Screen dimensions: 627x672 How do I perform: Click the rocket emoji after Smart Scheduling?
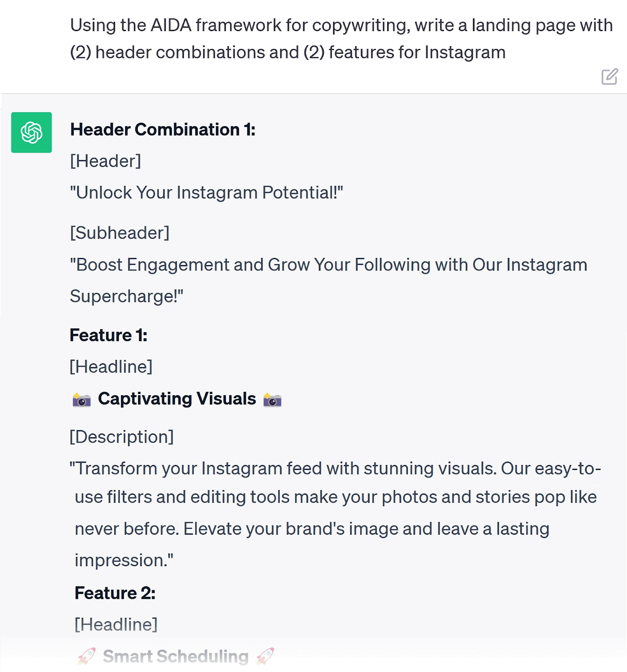coord(265,656)
